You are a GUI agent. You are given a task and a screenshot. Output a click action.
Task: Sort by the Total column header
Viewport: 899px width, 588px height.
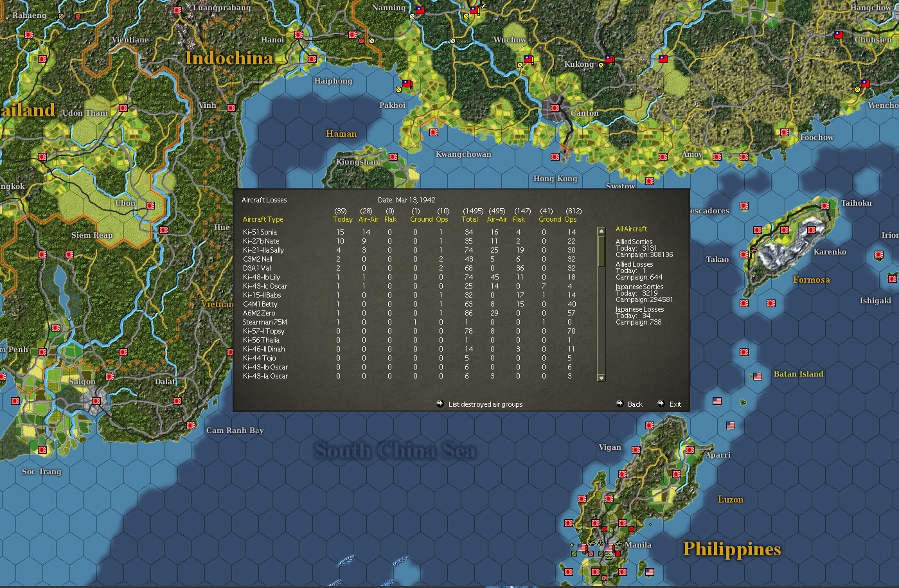point(470,219)
